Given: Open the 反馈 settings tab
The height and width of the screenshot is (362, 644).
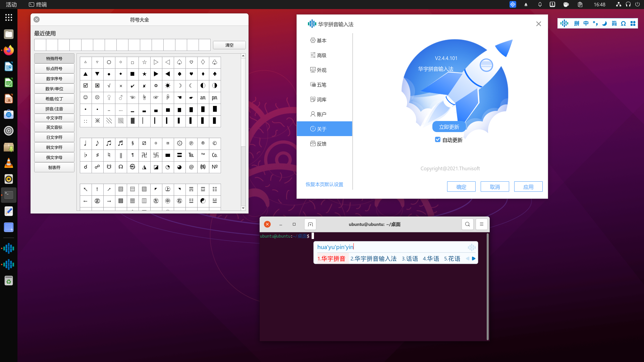Looking at the screenshot, I should (x=324, y=143).
